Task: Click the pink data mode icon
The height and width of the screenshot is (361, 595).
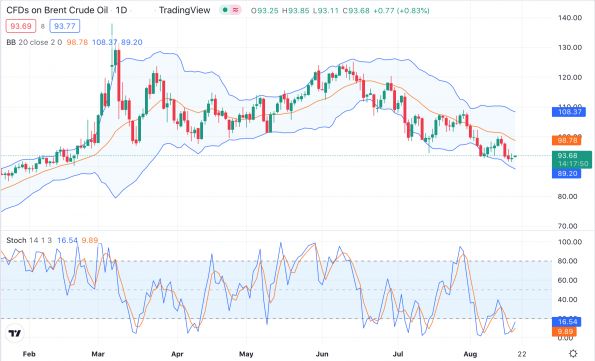Action: (x=236, y=10)
